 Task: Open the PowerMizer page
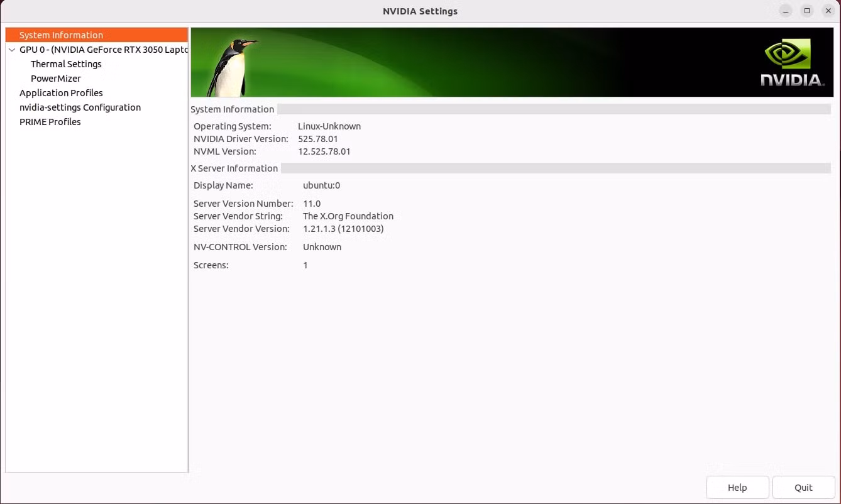pos(56,79)
